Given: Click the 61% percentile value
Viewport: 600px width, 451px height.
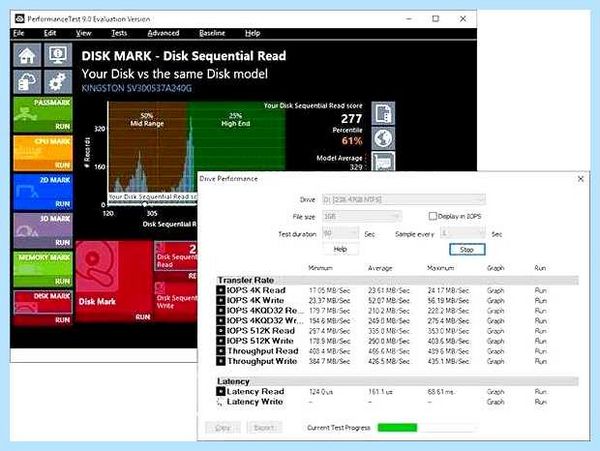Looking at the screenshot, I should 352,141.
